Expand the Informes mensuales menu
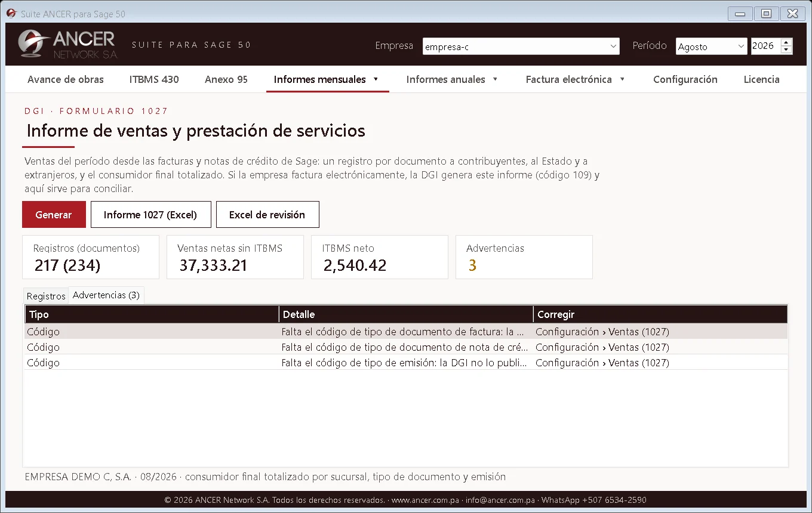 coord(327,79)
